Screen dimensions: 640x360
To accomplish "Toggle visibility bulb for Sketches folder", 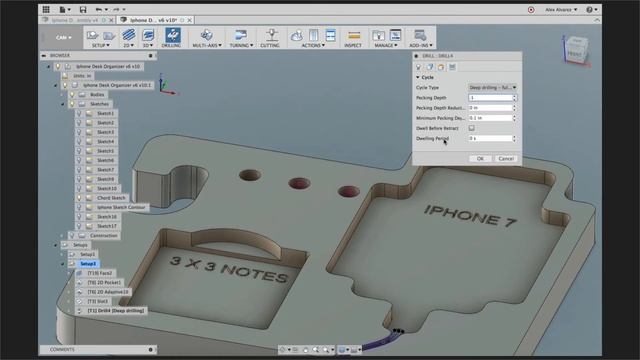I will (x=72, y=104).
